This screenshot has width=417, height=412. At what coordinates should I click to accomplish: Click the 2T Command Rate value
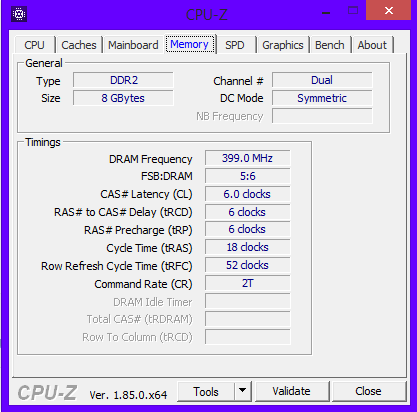tap(248, 283)
